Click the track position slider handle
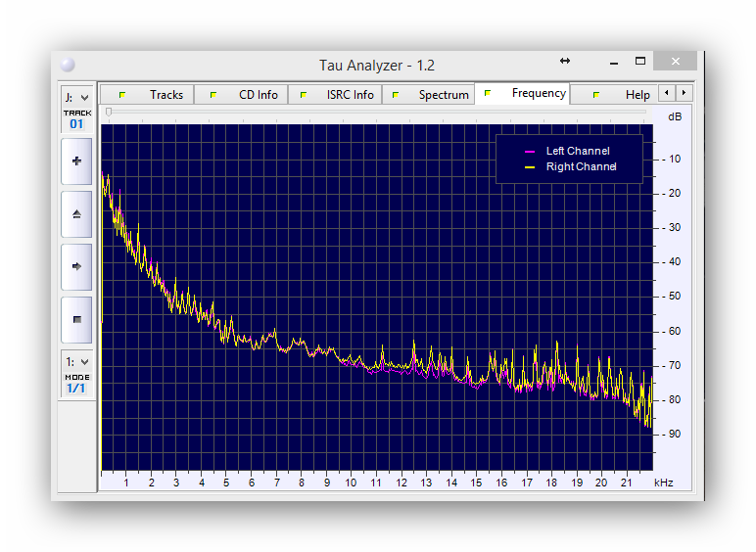 [x=108, y=112]
